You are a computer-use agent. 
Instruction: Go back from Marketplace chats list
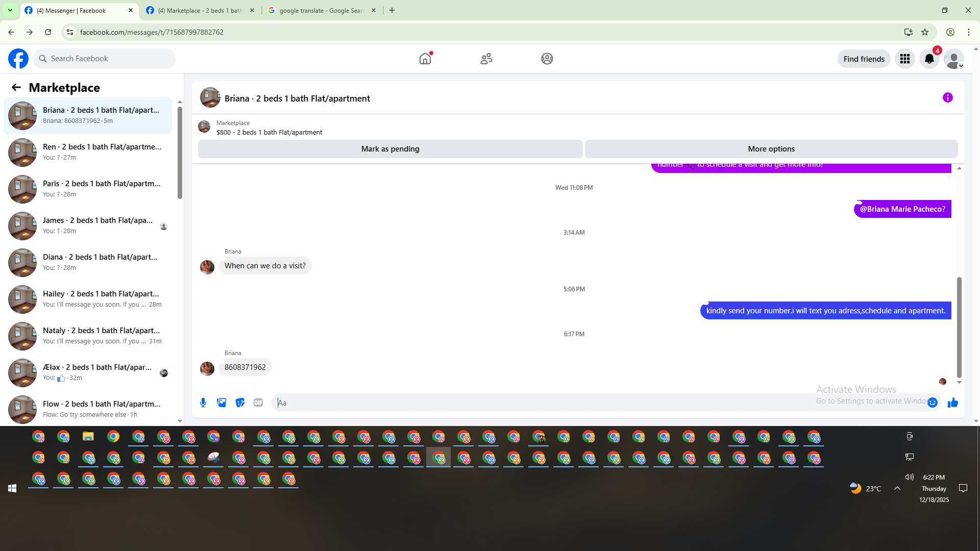click(16, 87)
